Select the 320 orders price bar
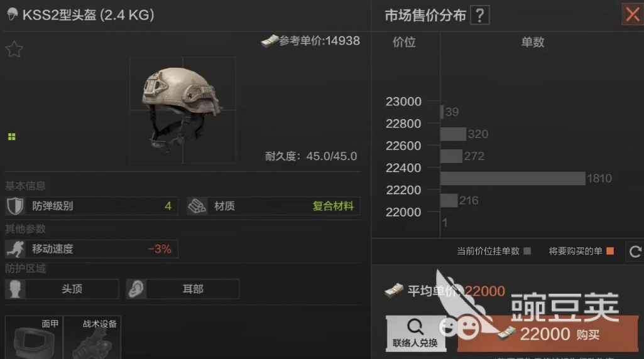This screenshot has height=359, width=644. (453, 134)
